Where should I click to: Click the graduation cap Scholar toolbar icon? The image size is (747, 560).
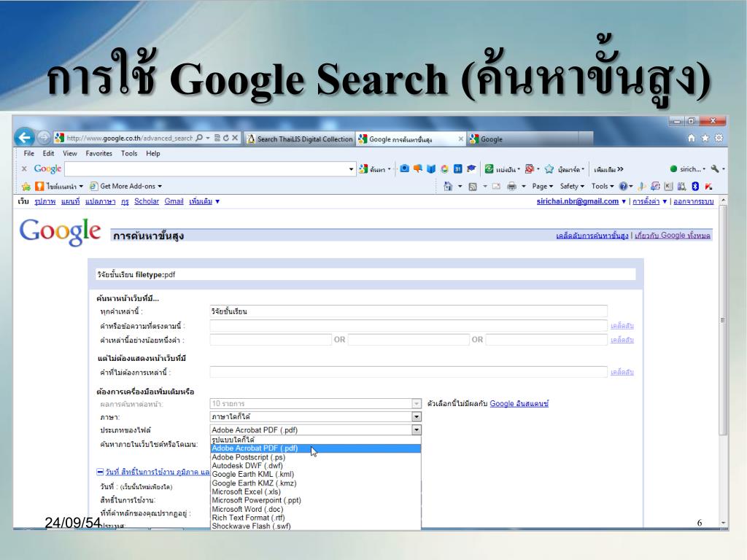[x=471, y=168]
